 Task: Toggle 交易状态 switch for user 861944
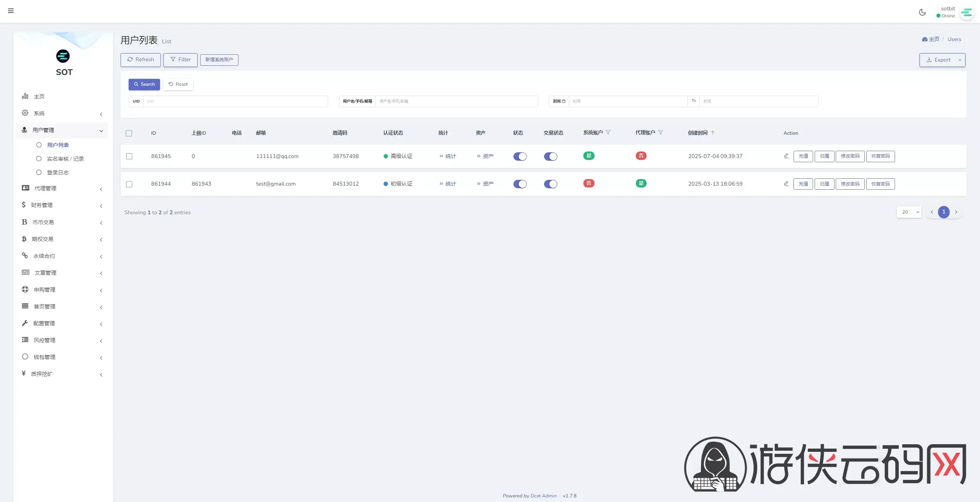550,184
